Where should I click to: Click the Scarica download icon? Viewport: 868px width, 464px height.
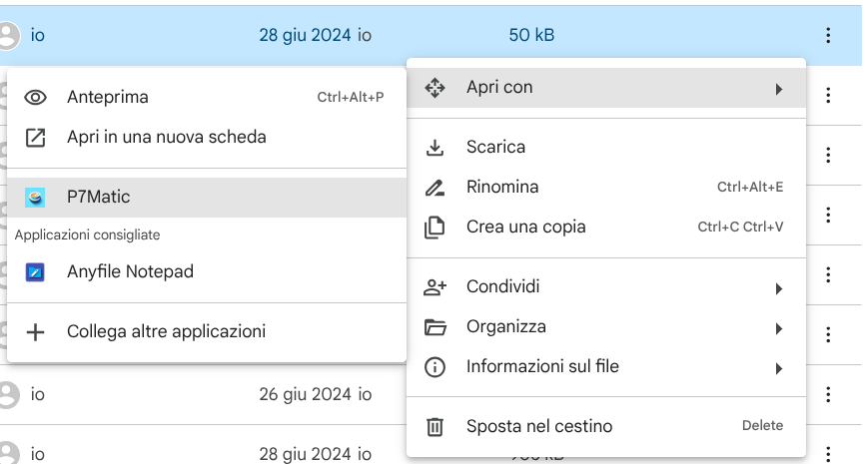434,147
